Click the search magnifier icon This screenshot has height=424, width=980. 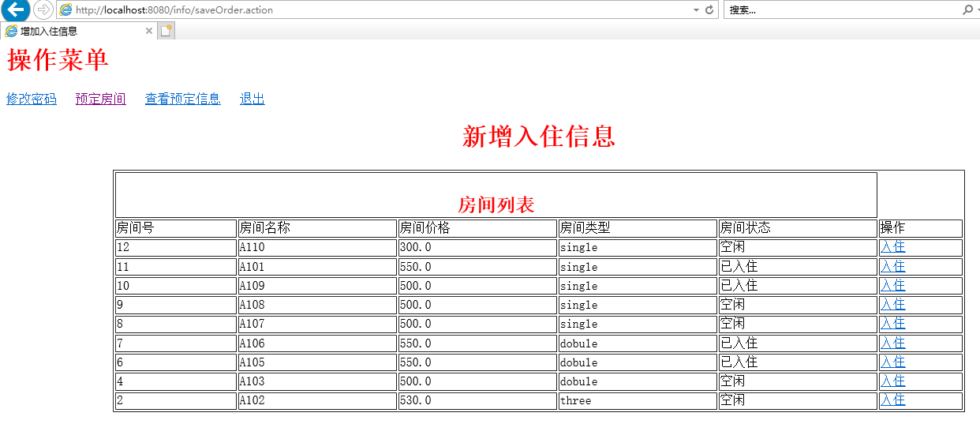point(967,10)
